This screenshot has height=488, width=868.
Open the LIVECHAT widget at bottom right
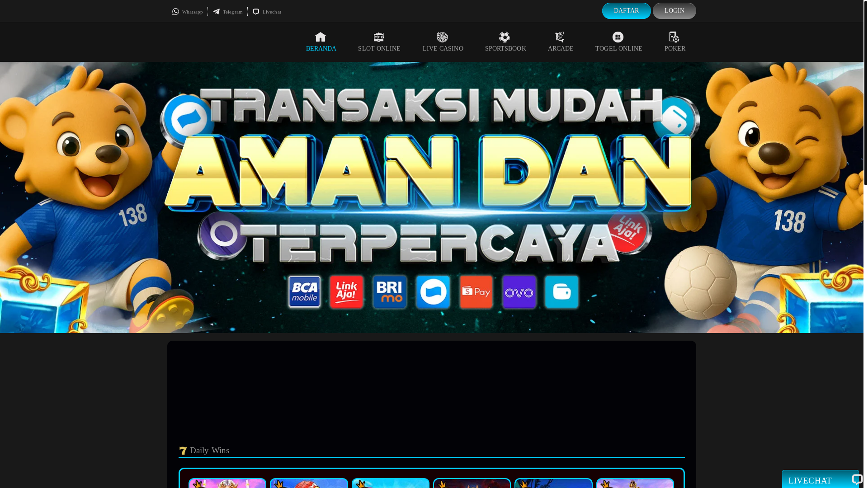810,480
